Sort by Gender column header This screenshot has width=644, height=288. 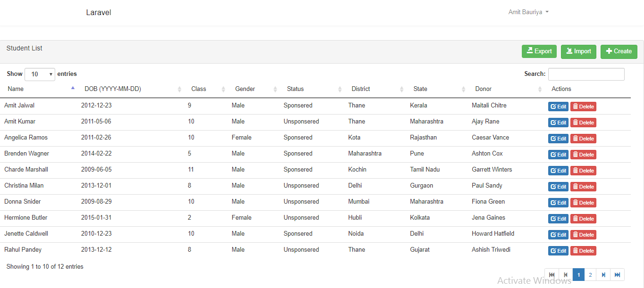coord(245,89)
